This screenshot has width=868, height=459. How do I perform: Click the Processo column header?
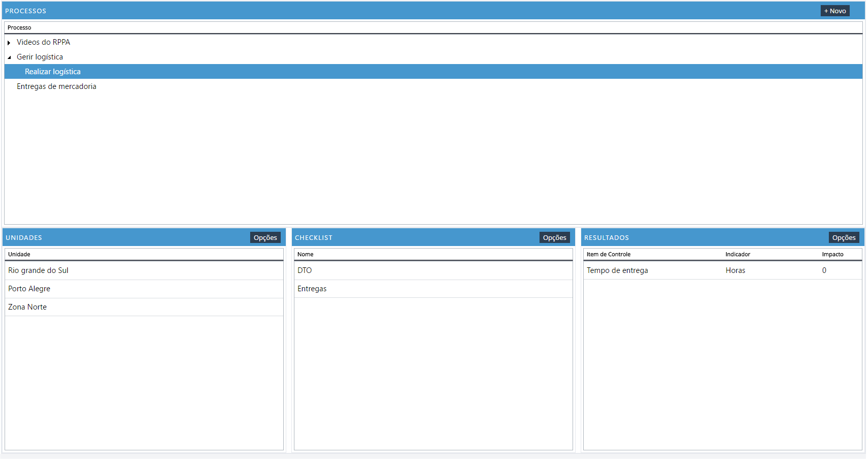point(19,27)
